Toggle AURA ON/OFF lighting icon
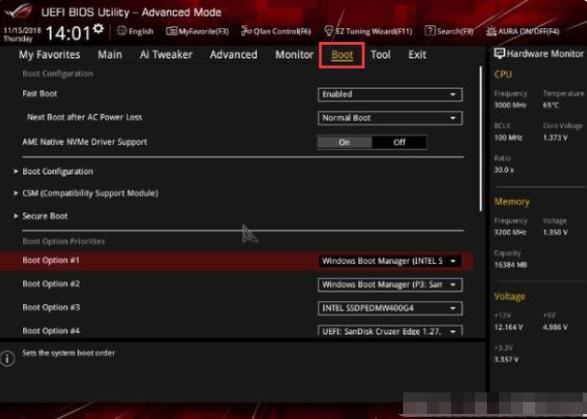This screenshot has height=419, width=587. [491, 31]
